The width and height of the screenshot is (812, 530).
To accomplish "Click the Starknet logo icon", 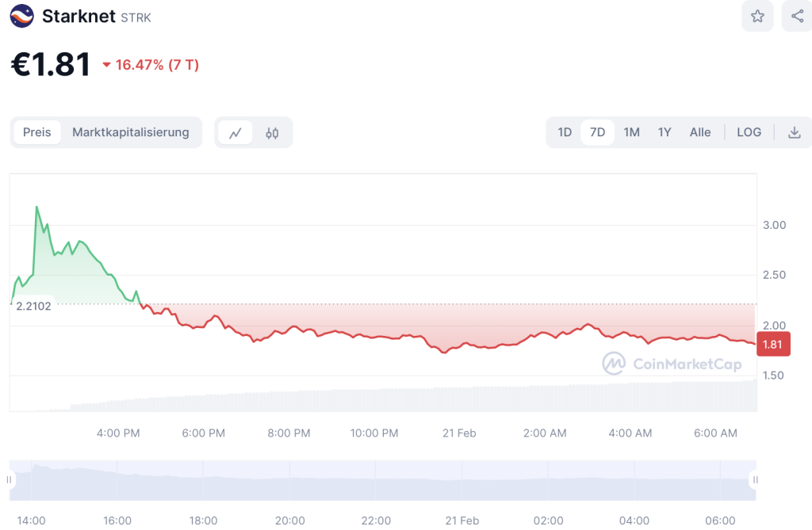I will (21, 16).
